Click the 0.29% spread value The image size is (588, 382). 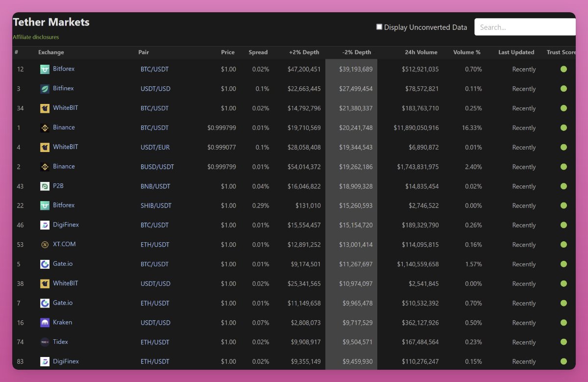tap(261, 205)
